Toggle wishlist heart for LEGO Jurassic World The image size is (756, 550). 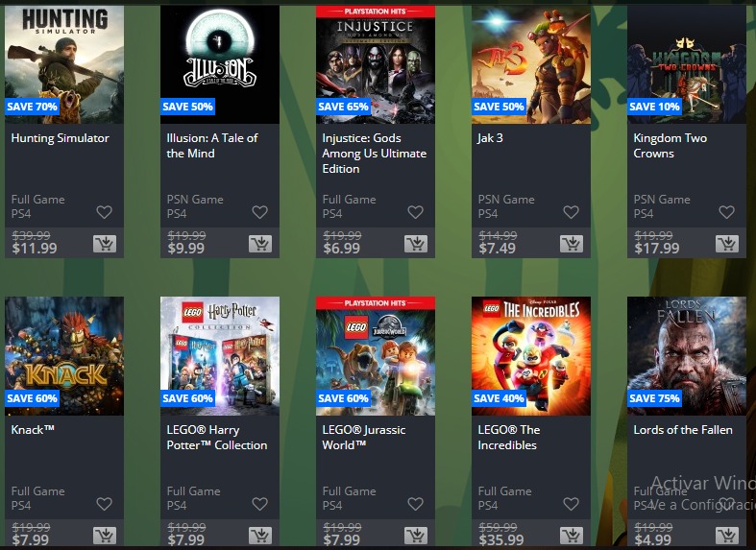(x=416, y=504)
